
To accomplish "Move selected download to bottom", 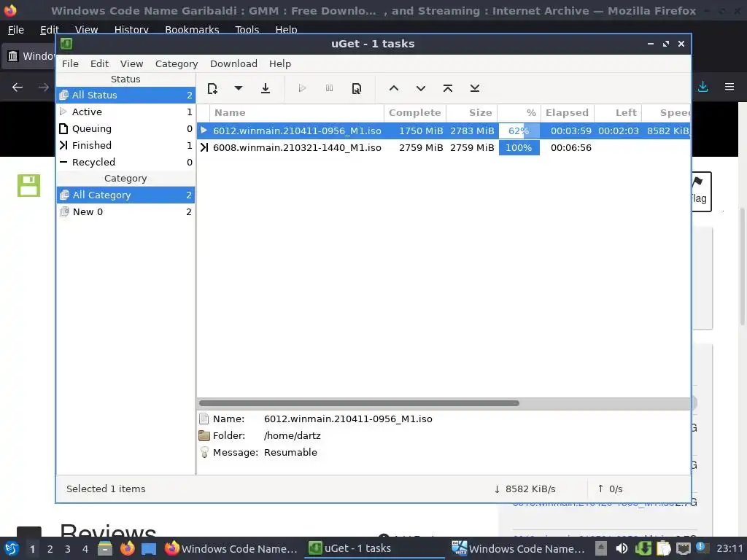I will click(x=474, y=88).
